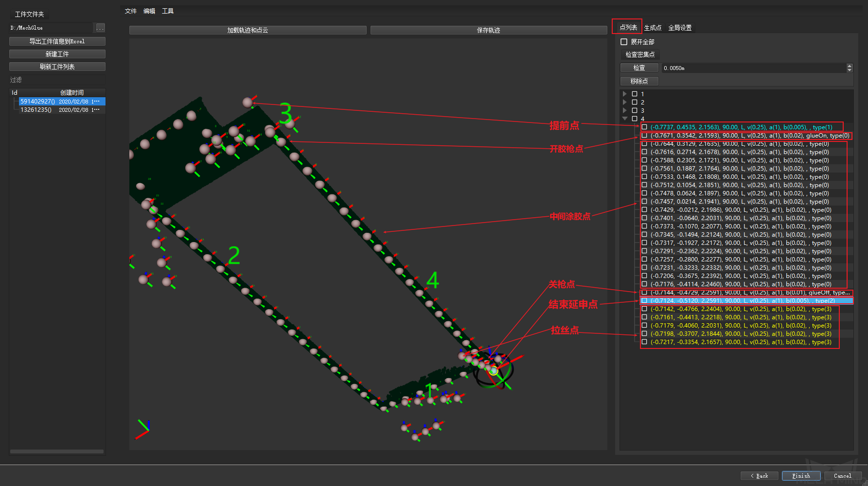The height and width of the screenshot is (486, 868).
Task: Expand tree group 3
Action: [625, 110]
